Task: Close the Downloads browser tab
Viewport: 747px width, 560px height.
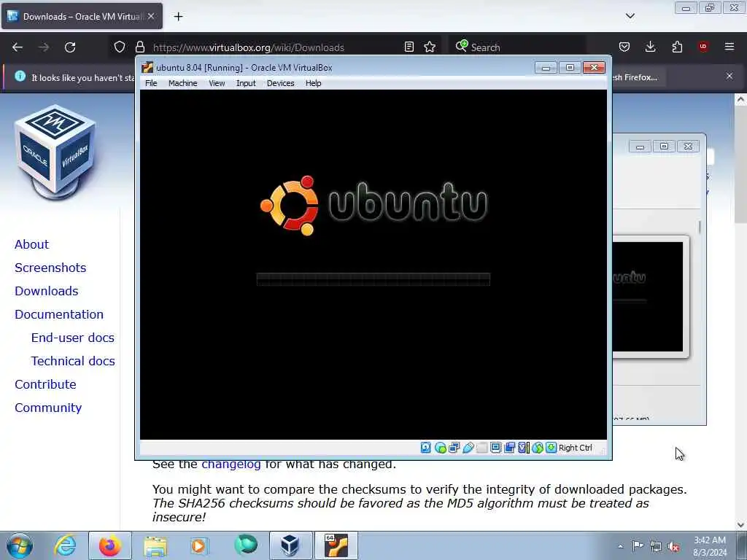Action: tap(151, 16)
